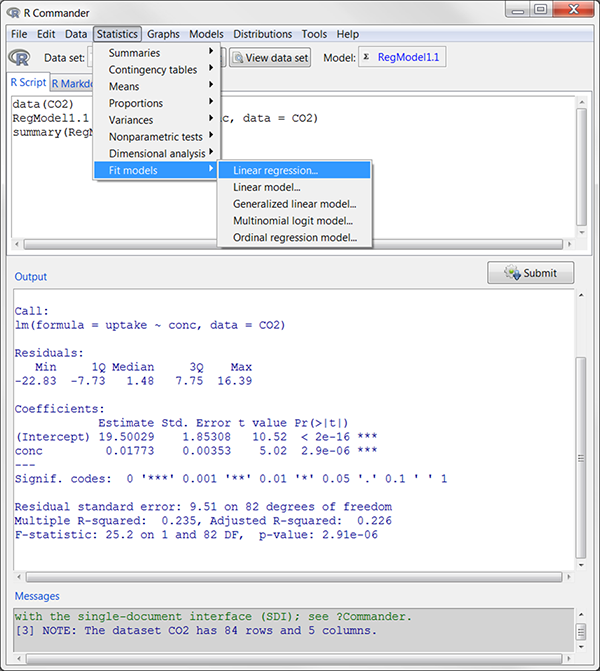
Task: Click the 'Messages' pane label
Action: [37, 596]
